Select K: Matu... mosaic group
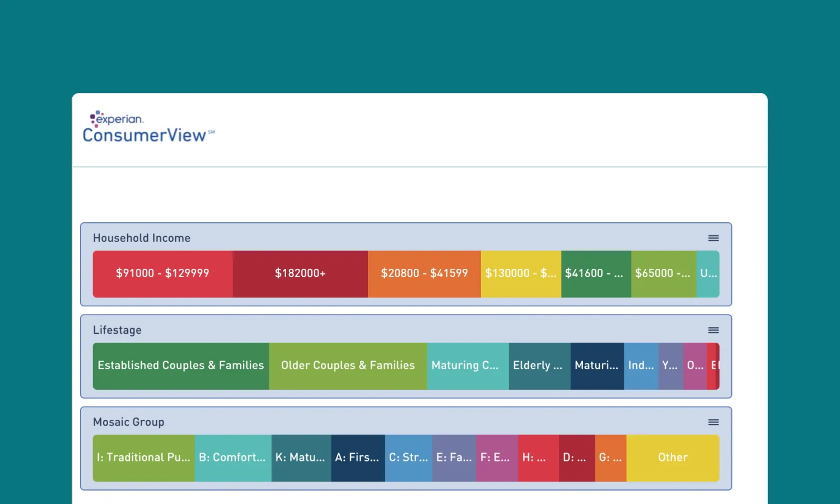 (x=301, y=458)
